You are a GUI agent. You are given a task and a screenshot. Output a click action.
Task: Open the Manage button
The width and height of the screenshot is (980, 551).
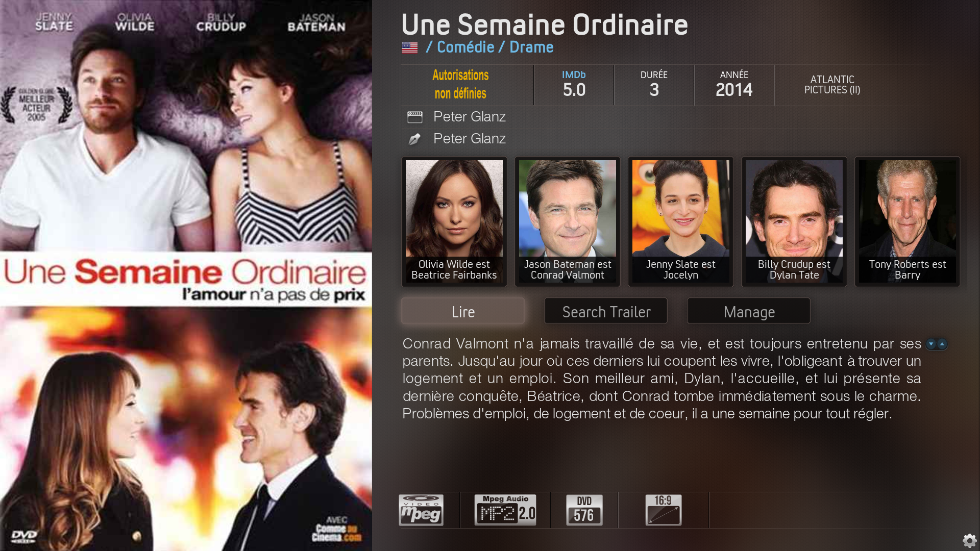pyautogui.click(x=749, y=311)
